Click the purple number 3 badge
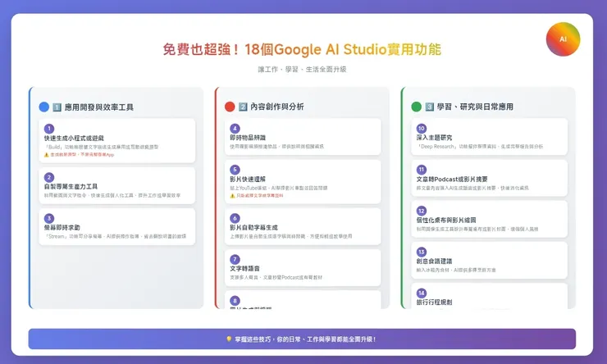 (49, 218)
